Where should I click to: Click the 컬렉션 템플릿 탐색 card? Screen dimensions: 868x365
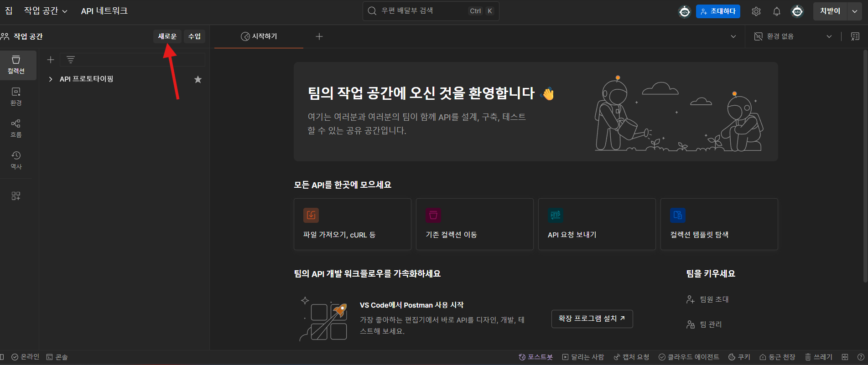719,224
